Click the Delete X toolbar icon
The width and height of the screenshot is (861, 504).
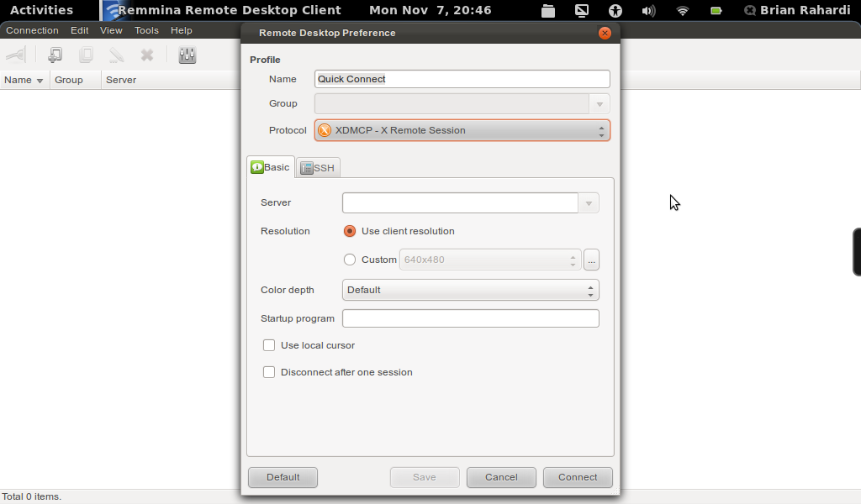tap(146, 55)
